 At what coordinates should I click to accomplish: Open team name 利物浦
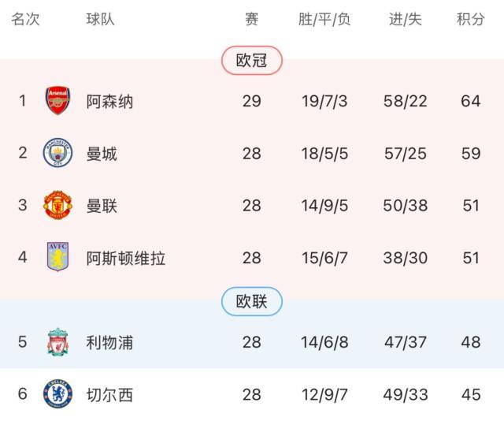pyautogui.click(x=109, y=342)
